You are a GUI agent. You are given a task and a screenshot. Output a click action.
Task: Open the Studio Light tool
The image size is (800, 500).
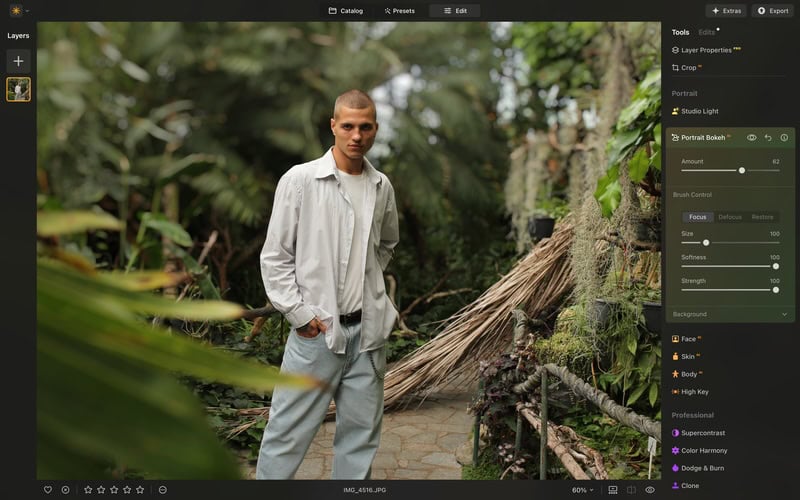pos(699,111)
